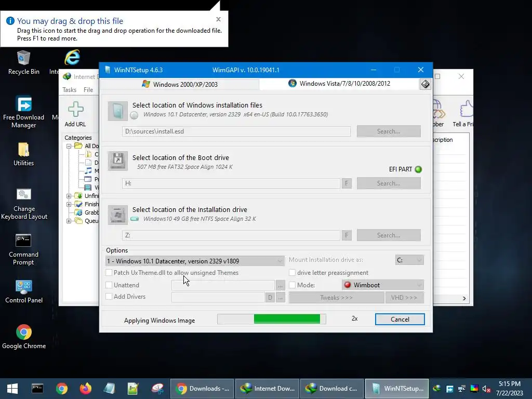This screenshot has width=532, height=399.
Task: Toggle Patch UxTheme.dll checkbox
Action: tap(109, 272)
